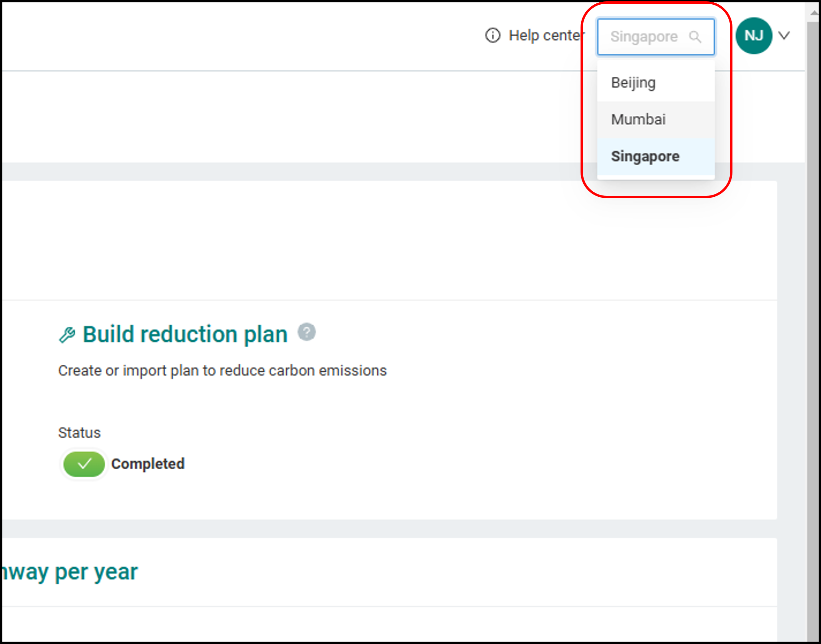The image size is (821, 644).
Task: Expand the account chevron next to NJ
Action: [x=784, y=36]
